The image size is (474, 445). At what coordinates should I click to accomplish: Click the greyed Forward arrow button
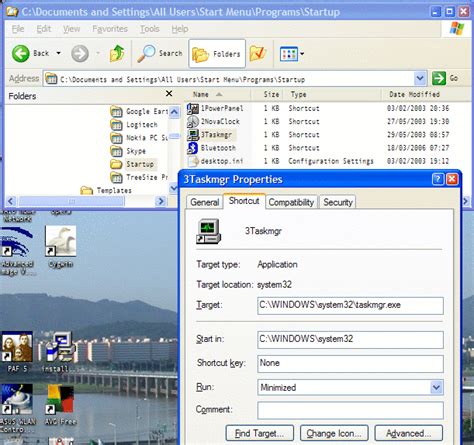click(x=80, y=53)
